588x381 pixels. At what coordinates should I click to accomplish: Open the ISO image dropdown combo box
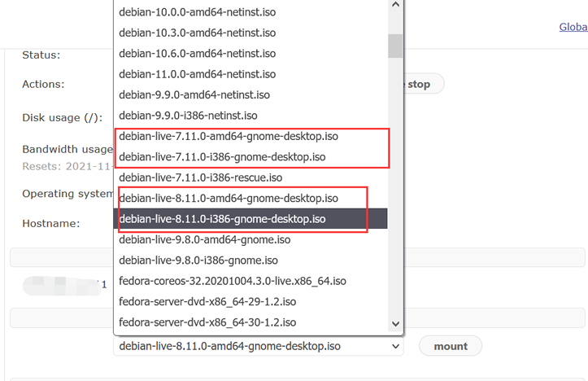(259, 346)
